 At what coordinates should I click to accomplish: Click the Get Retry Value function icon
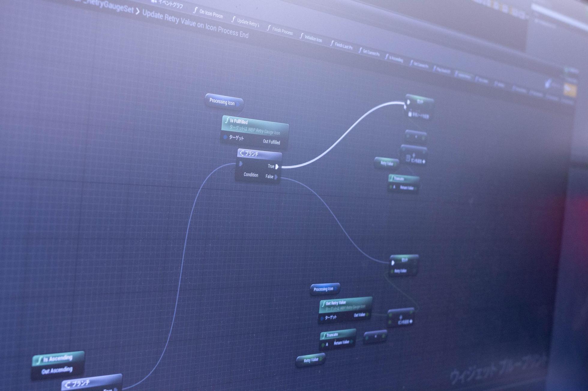click(323, 304)
